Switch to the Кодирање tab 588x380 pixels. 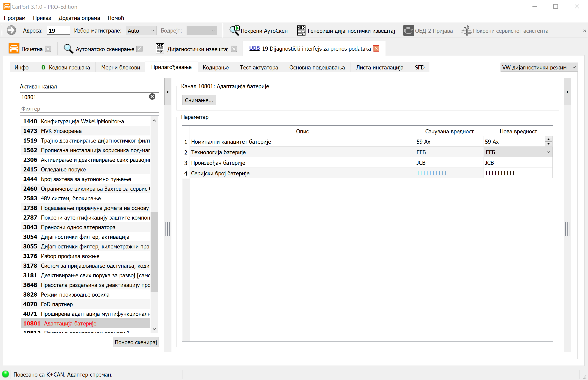click(x=216, y=67)
